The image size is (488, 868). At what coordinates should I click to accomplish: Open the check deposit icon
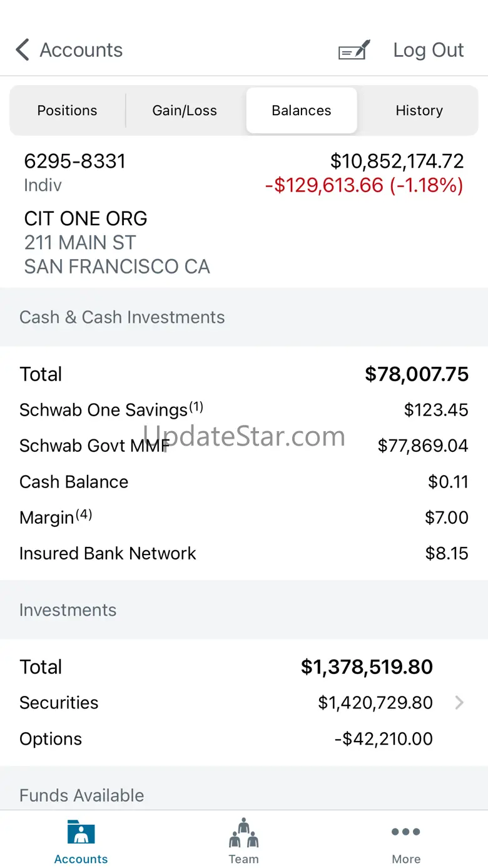(x=354, y=50)
